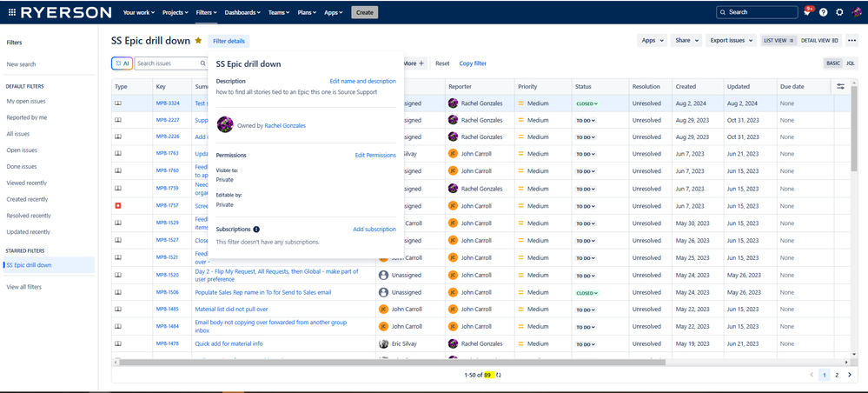Open the column configuration sliders icon
The height and width of the screenshot is (393, 868).
(x=841, y=86)
